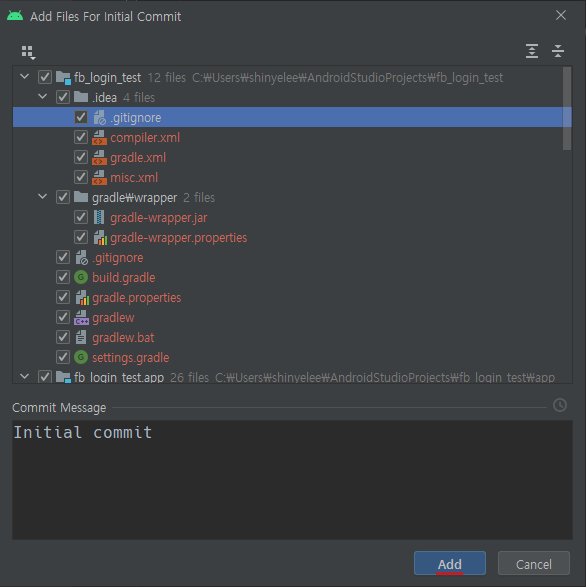
Task: Collapse the fb_login_test root node
Action: 25,77
